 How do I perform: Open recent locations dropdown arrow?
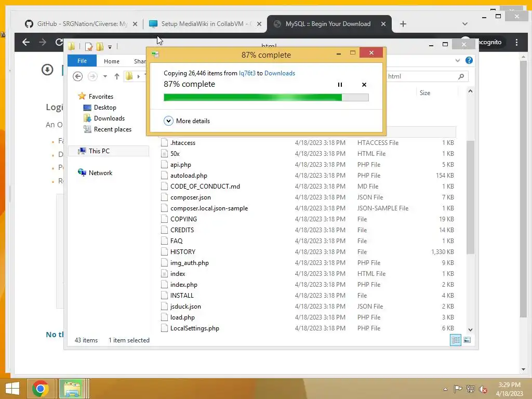tap(105, 76)
